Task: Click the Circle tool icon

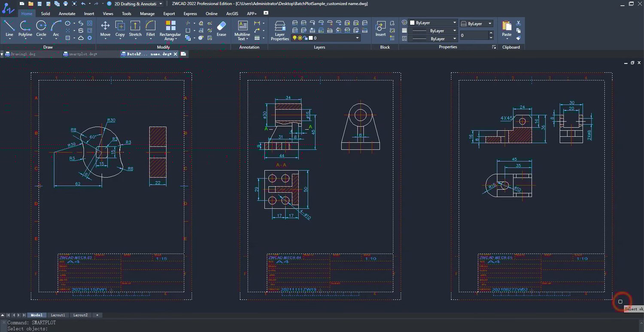Action: pos(41,28)
